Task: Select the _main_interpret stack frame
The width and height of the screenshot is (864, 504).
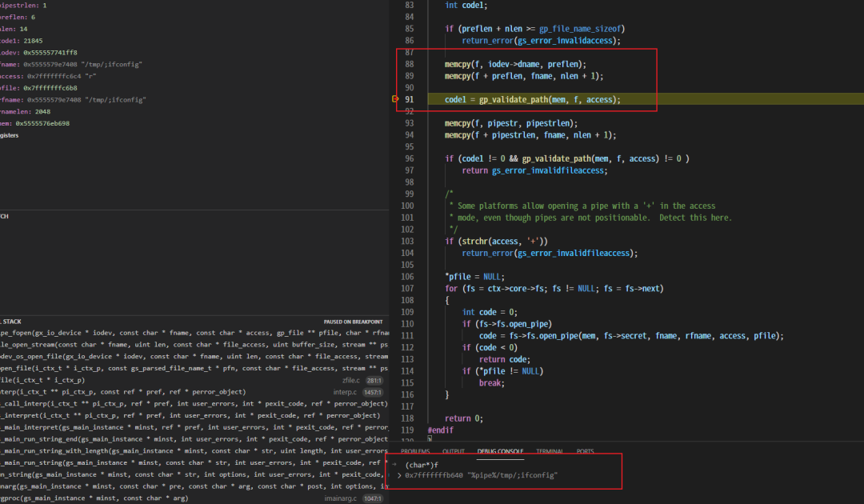Action: tap(194, 427)
